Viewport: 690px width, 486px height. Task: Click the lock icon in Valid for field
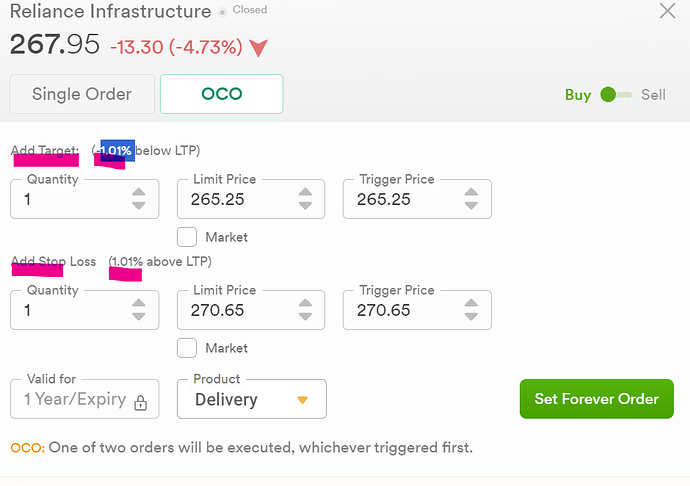tap(140, 402)
